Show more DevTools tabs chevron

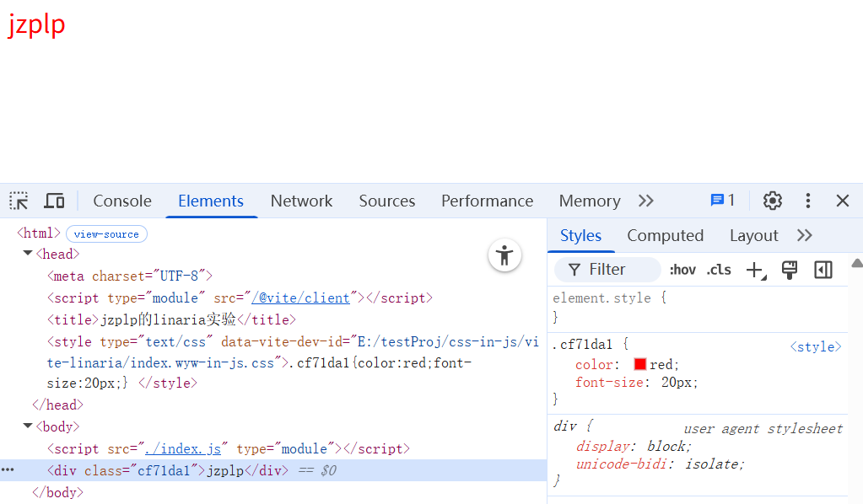pos(646,201)
